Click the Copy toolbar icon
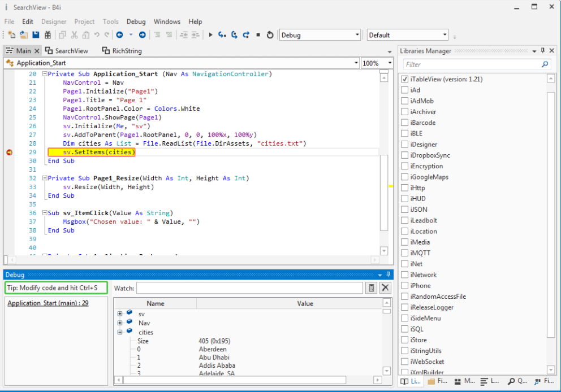 point(62,34)
